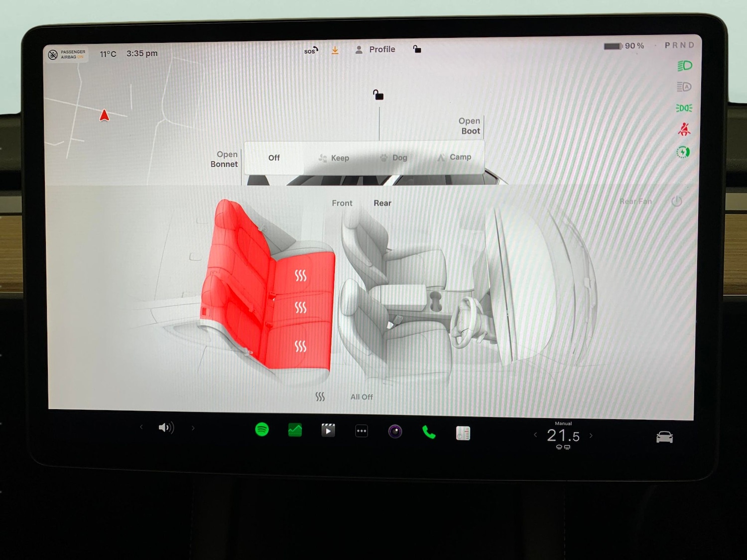This screenshot has height=560, width=747.
Task: Tap the red seatbelt warning icon
Action: (x=684, y=128)
